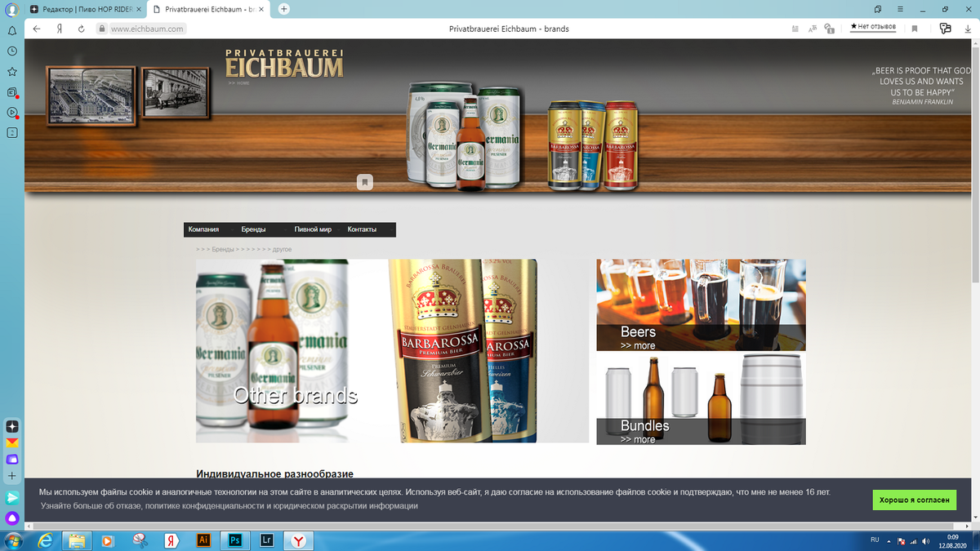Viewport: 980px width, 551px height.
Task: Open the tab groups icon in title bar
Action: click(x=878, y=8)
